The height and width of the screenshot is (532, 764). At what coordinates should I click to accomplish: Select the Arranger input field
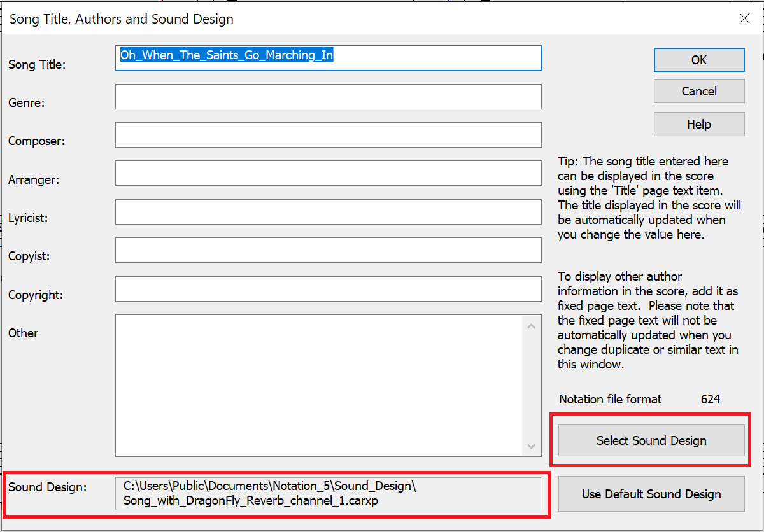pyautogui.click(x=328, y=173)
